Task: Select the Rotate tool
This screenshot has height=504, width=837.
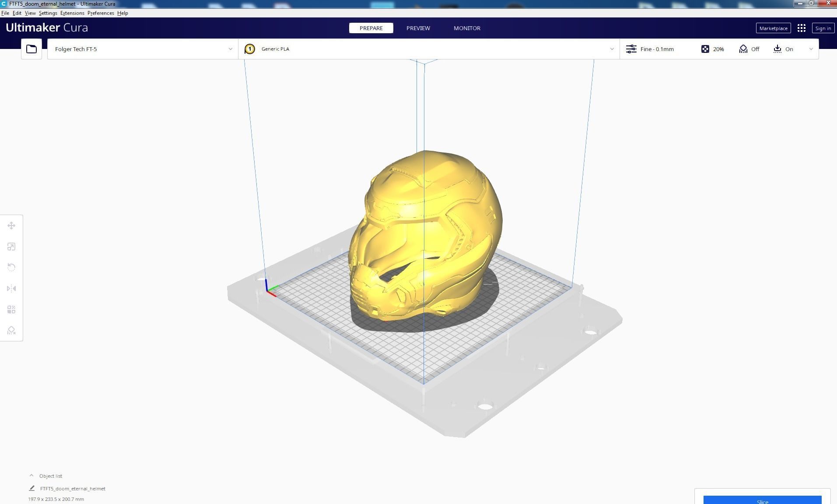Action: click(11, 267)
